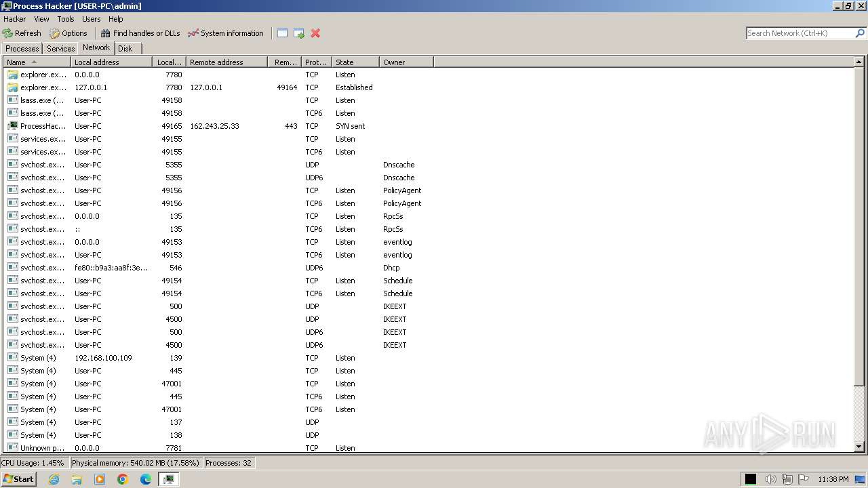The image size is (868, 488).
Task: Click the 11:38 PM system clock
Action: (x=833, y=479)
